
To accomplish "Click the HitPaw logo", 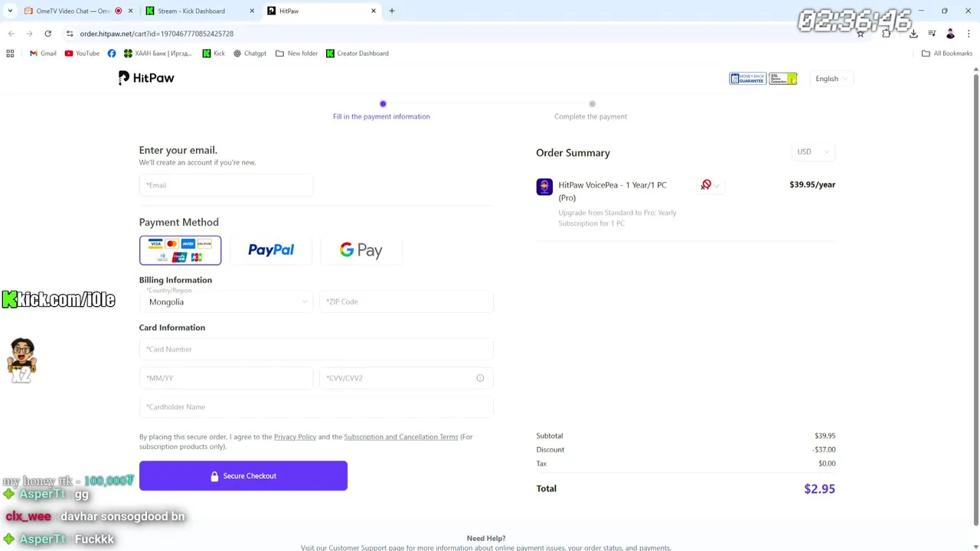I will pyautogui.click(x=146, y=78).
